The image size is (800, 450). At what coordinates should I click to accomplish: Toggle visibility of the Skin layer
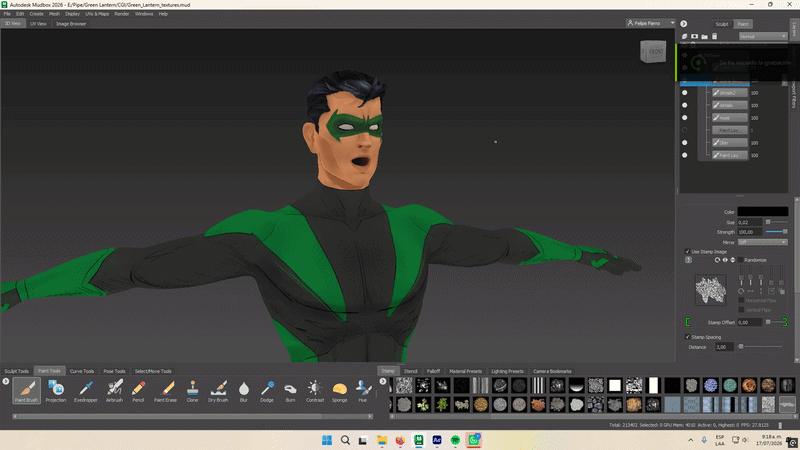point(685,143)
